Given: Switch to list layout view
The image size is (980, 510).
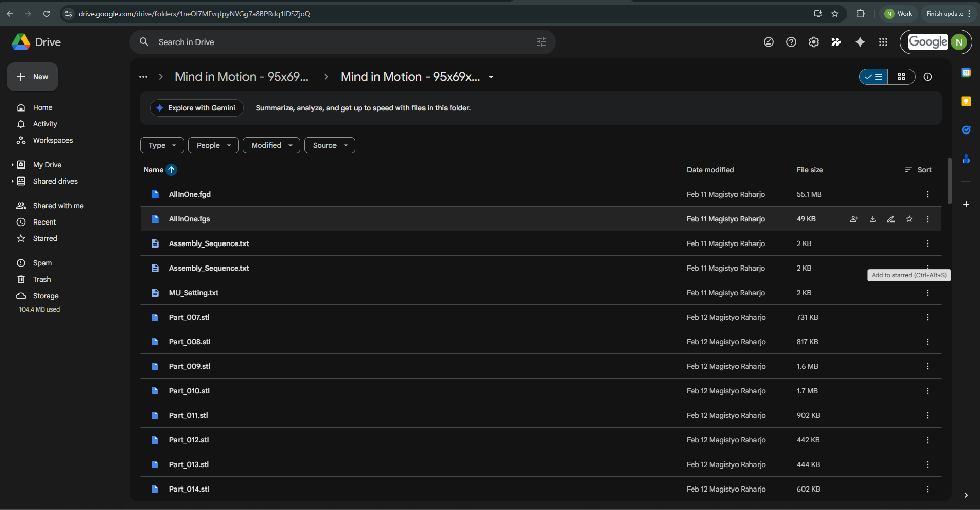Looking at the screenshot, I should pyautogui.click(x=874, y=77).
